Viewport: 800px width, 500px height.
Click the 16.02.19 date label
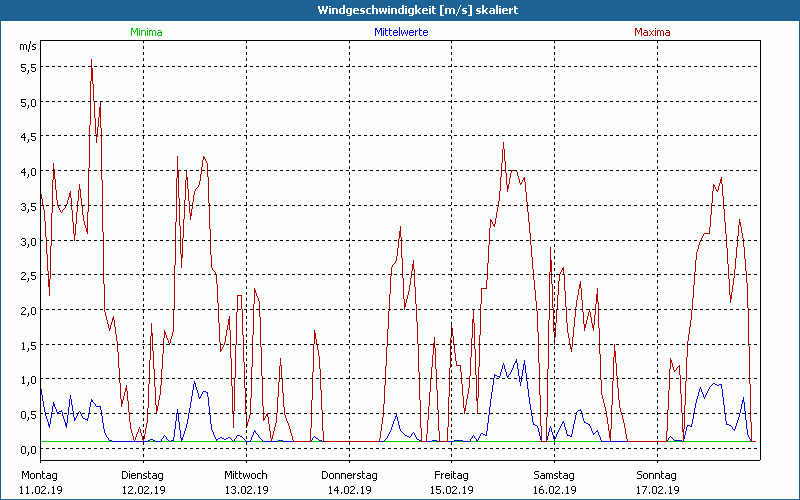(x=555, y=490)
